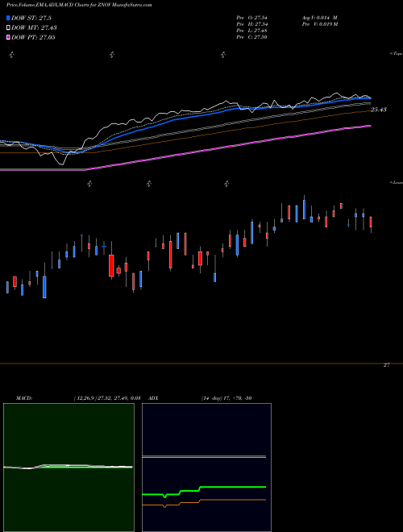The width and height of the screenshot is (403, 532).
Task: Click the 'Pre O: 27.54' open value
Action: pos(251,18)
